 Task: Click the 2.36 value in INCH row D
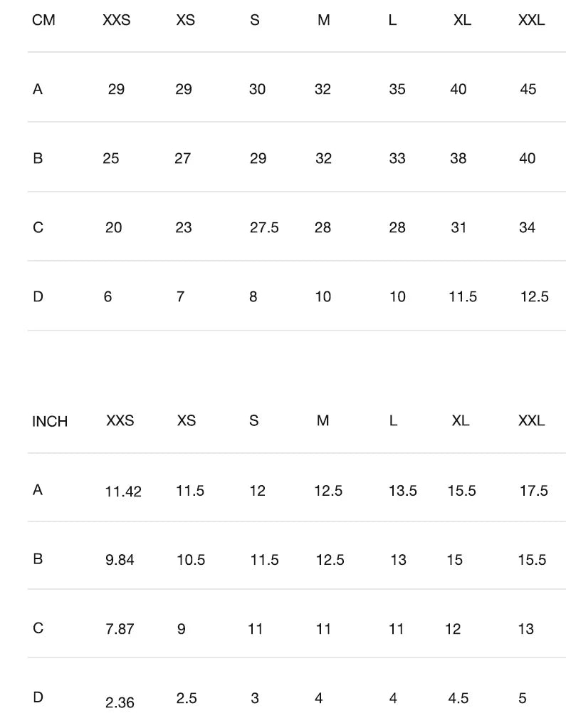coord(120,703)
